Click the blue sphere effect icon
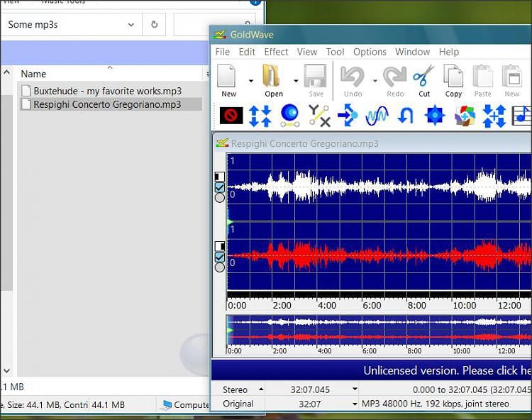The height and width of the screenshot is (420, 532). 289,116
